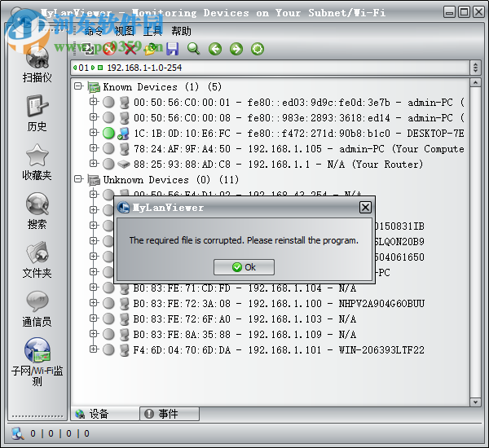Switch to the 事件 tab
Viewport: 489px width, 448px height.
pyautogui.click(x=170, y=414)
